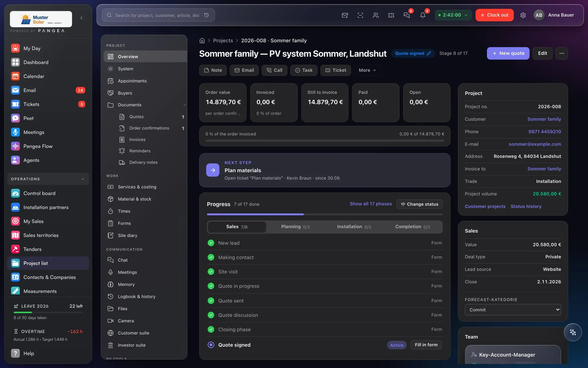Click the ticket icon in top bar

[391, 15]
